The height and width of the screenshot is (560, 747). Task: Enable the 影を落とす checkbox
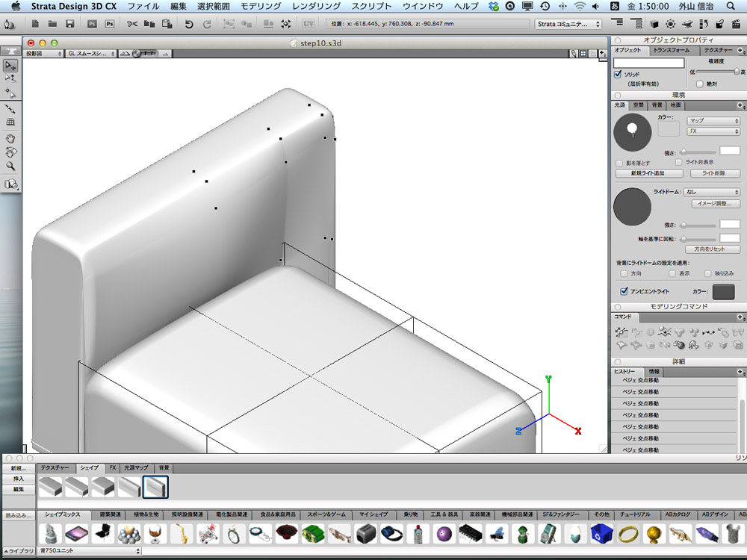(x=619, y=163)
